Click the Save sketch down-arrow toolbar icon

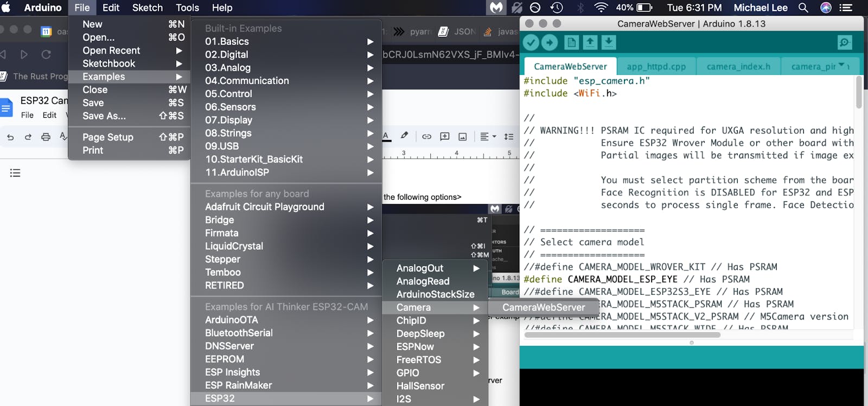[609, 42]
